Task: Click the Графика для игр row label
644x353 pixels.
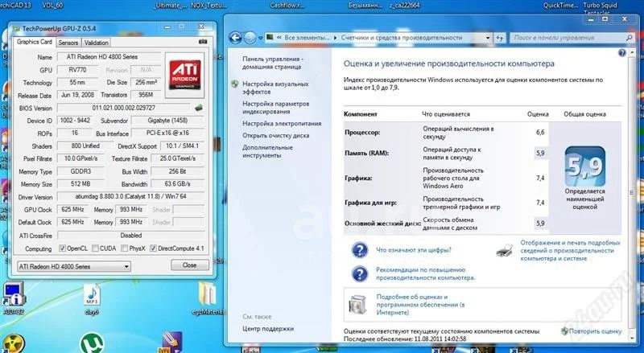Action: 370,203
